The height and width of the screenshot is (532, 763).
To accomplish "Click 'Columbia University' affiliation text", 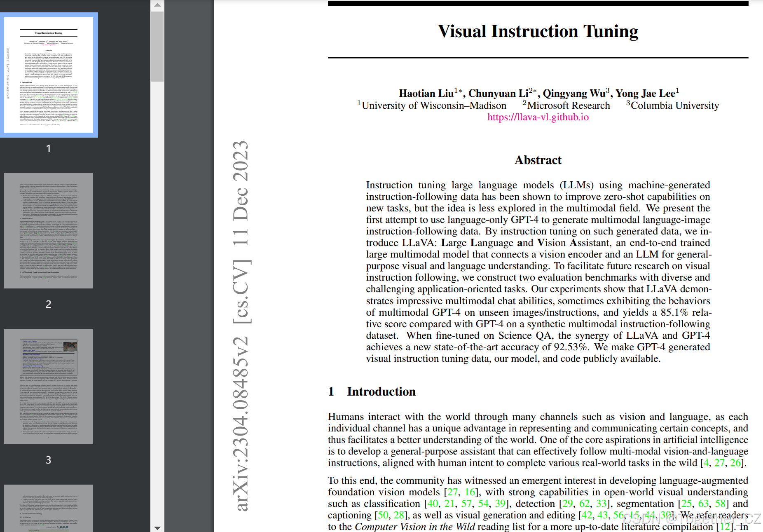I will (675, 105).
